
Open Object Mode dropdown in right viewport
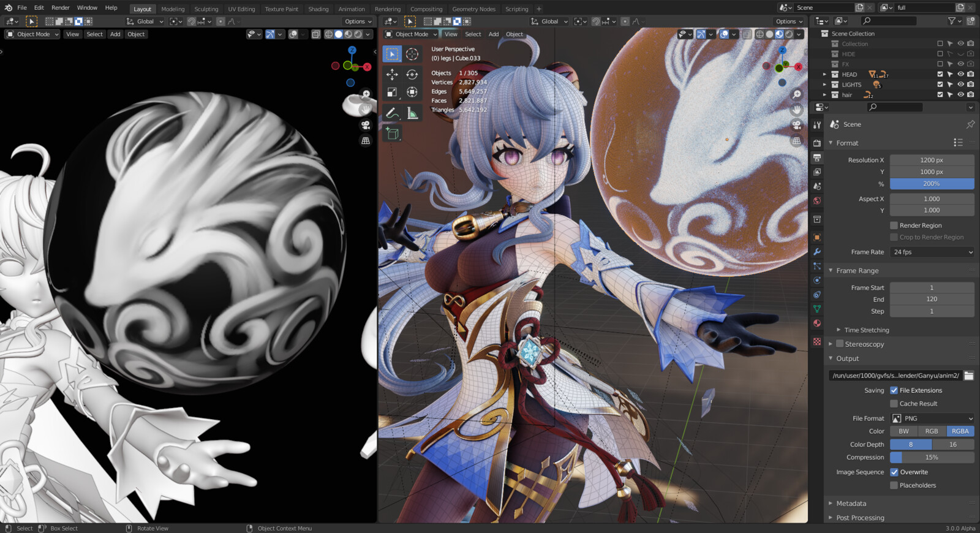click(x=411, y=34)
